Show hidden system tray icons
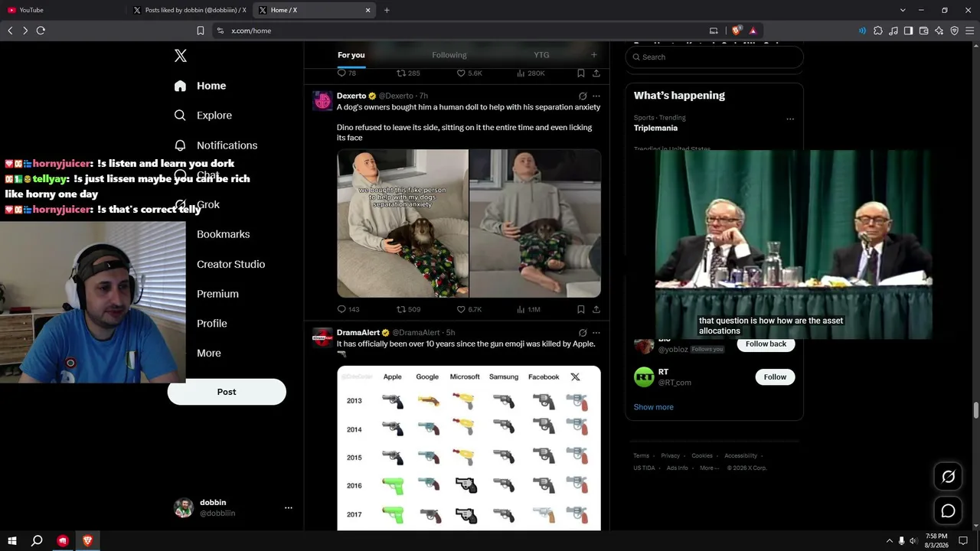Viewport: 980px width, 551px height. click(889, 541)
